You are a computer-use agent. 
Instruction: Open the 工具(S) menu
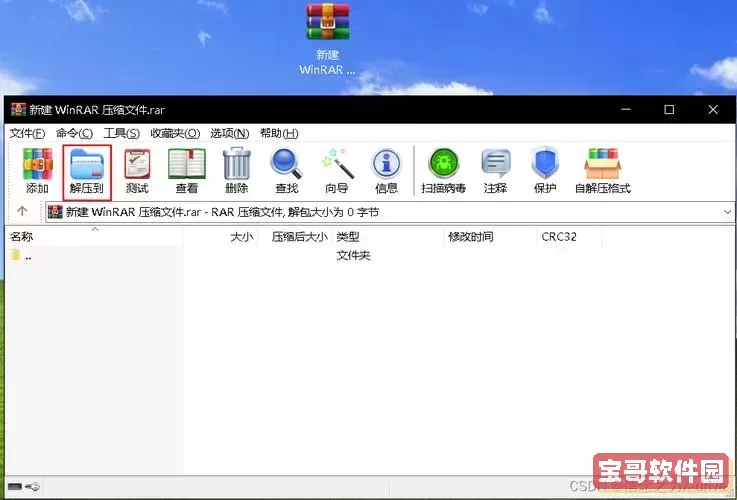pyautogui.click(x=122, y=133)
